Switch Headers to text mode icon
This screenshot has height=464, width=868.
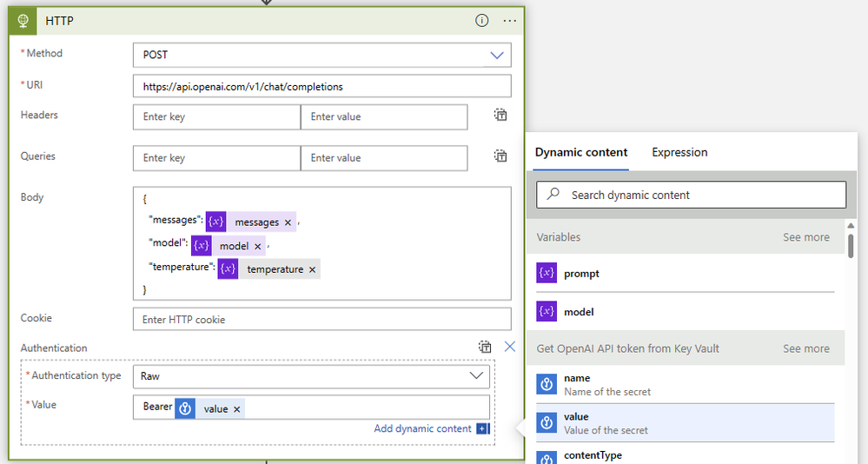(500, 115)
